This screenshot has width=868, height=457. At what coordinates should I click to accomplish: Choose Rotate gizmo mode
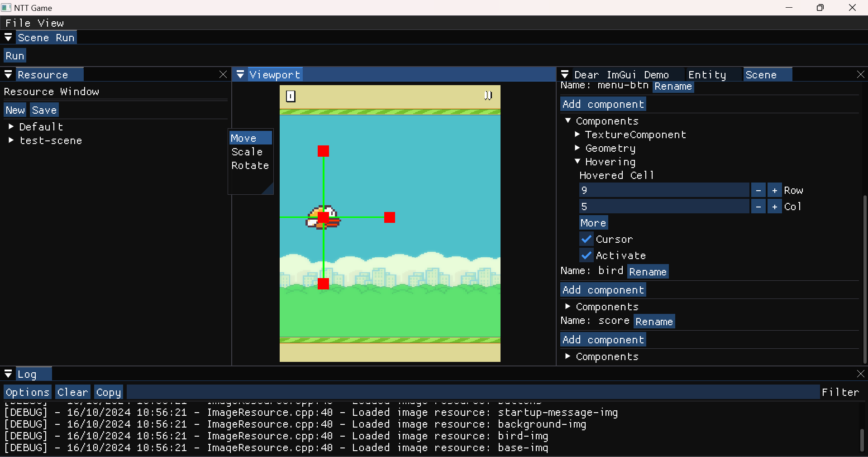click(x=251, y=165)
